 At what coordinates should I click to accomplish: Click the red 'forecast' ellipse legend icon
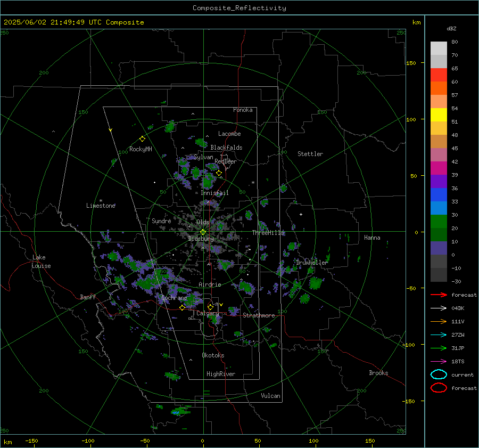pos(439,388)
